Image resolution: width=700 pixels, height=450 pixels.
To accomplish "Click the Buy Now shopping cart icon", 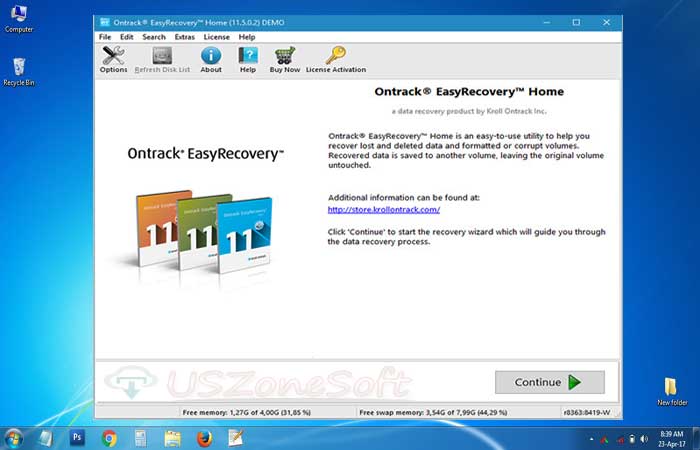I will click(285, 59).
